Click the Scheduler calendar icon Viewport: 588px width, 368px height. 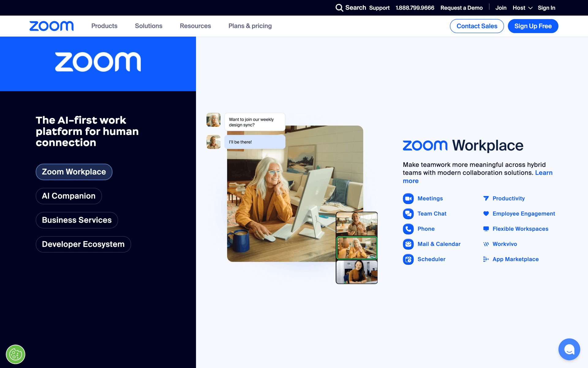pos(408,259)
